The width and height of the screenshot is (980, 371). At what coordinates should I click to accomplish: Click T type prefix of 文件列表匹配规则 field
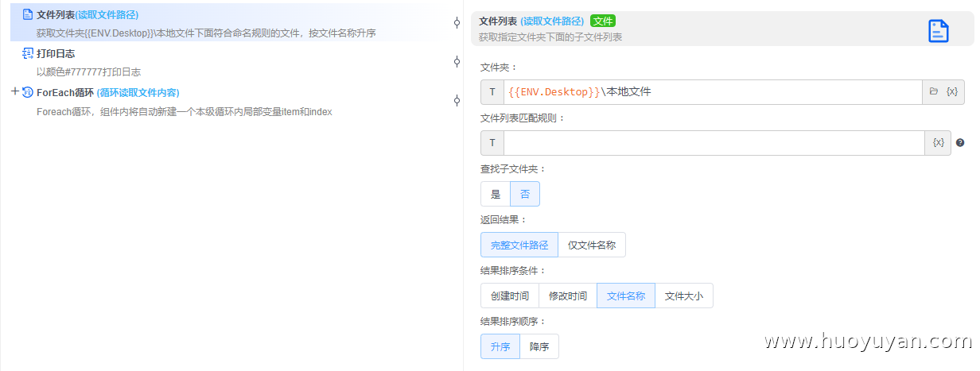click(492, 143)
